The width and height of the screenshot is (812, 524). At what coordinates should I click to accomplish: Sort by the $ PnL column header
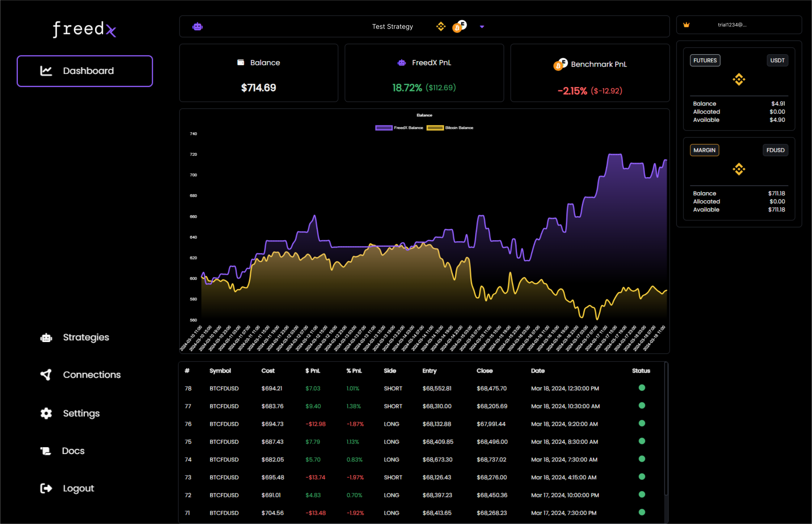(313, 371)
